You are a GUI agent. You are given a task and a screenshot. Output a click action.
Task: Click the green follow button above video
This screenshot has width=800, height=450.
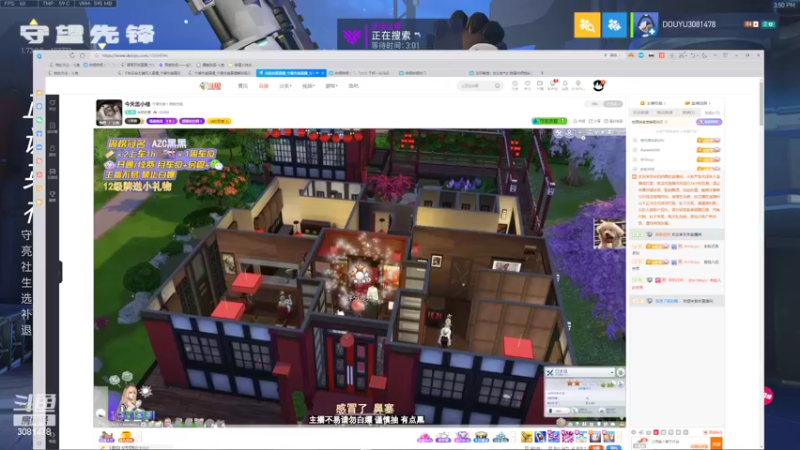coord(549,121)
